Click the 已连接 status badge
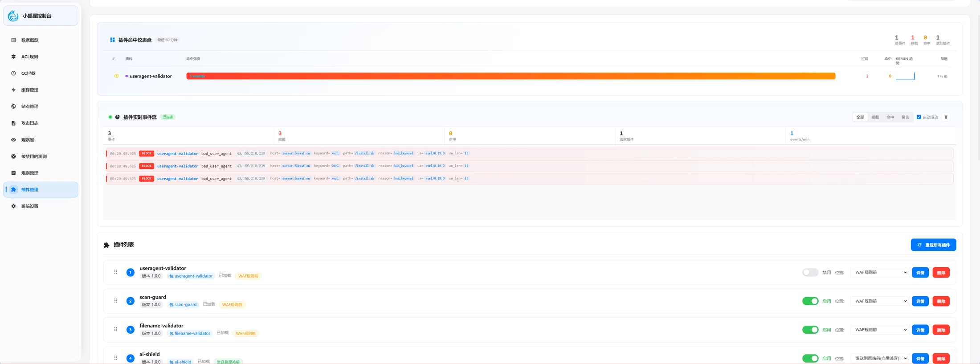 coord(167,117)
